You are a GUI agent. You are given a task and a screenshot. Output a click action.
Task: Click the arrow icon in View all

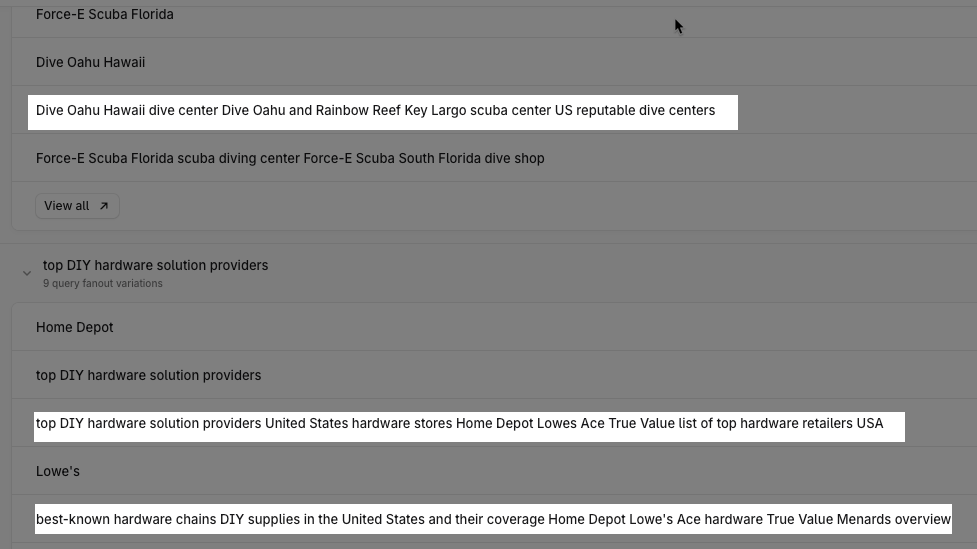click(104, 206)
